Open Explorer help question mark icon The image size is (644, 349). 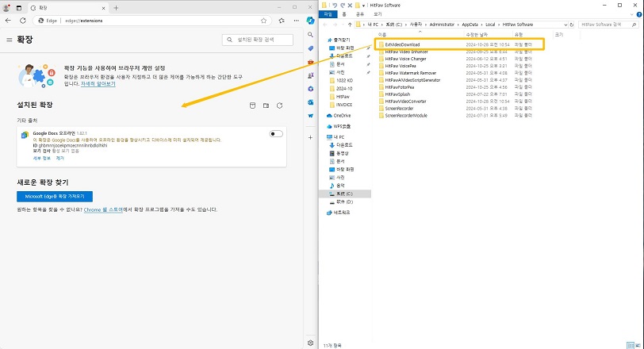639,14
